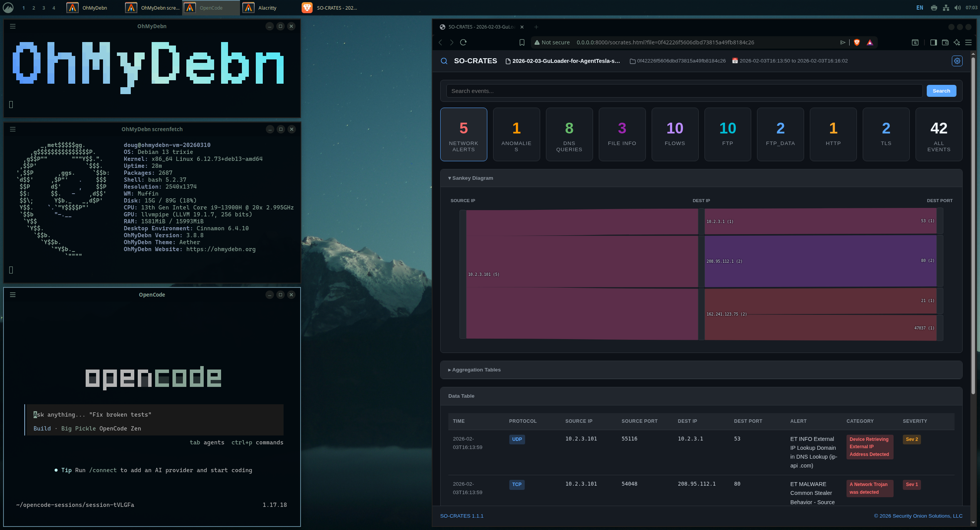The width and height of the screenshot is (980, 530).
Task: Select the HTTP card
Action: [833, 134]
